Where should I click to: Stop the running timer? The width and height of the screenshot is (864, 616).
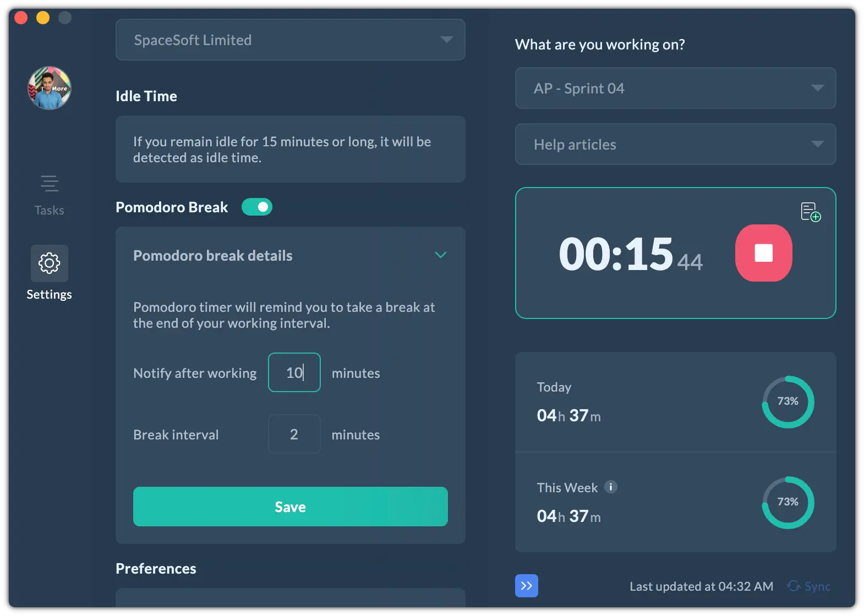[763, 253]
